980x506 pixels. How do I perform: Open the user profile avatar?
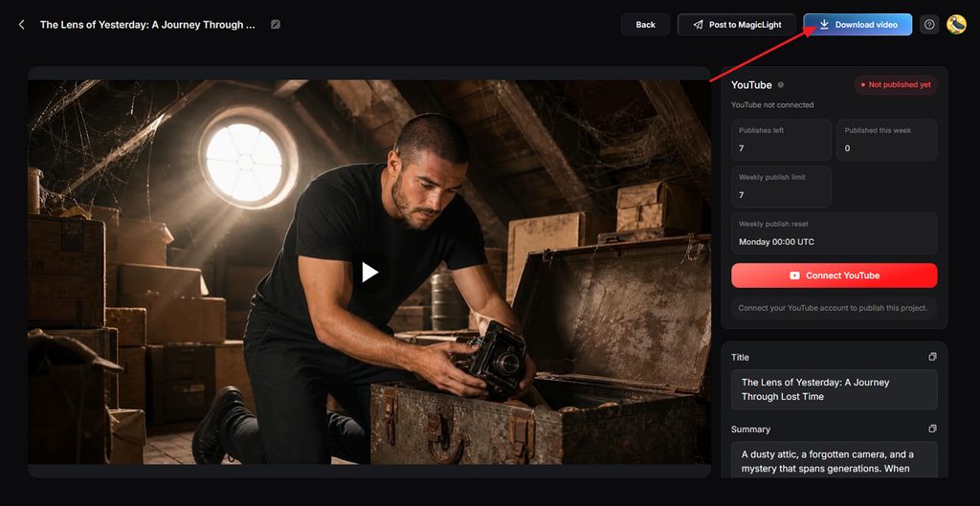(956, 25)
